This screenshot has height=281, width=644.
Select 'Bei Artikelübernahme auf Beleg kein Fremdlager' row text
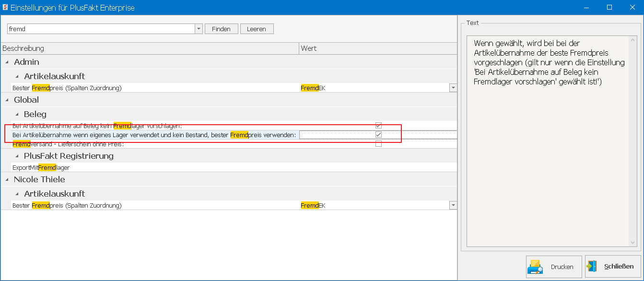97,126
